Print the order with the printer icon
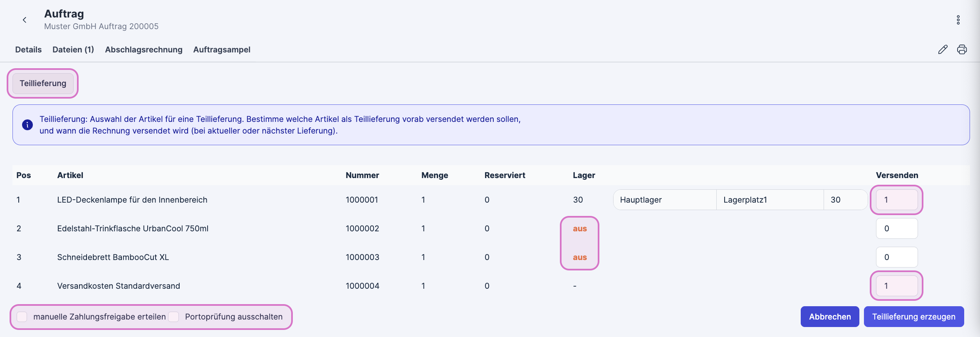This screenshot has height=337, width=980. click(962, 50)
